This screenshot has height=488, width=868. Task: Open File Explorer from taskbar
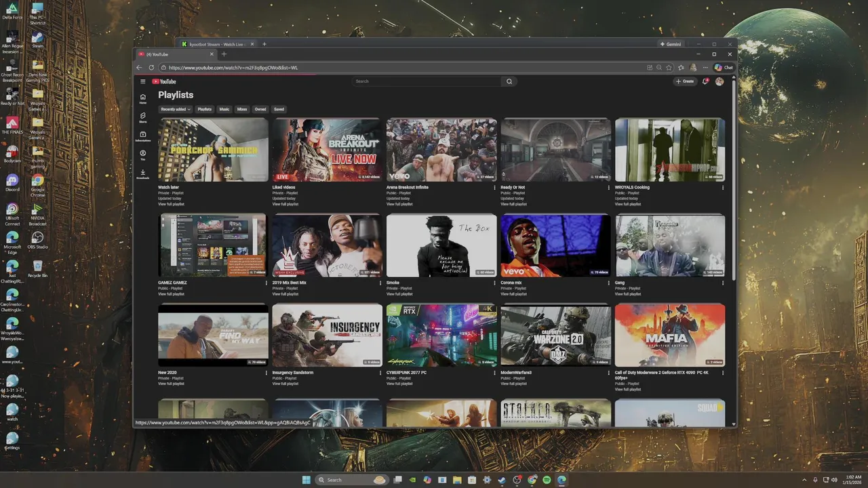pos(457,480)
